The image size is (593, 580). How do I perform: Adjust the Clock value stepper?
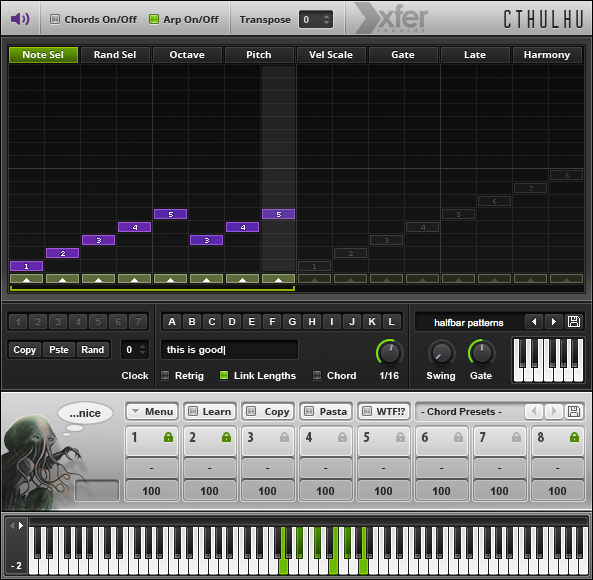click(143, 349)
